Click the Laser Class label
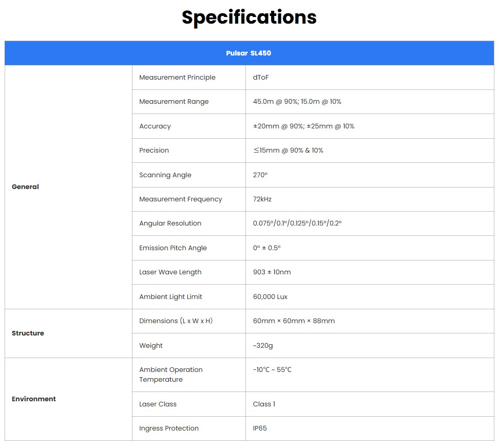The width and height of the screenshot is (499, 448). (x=158, y=404)
